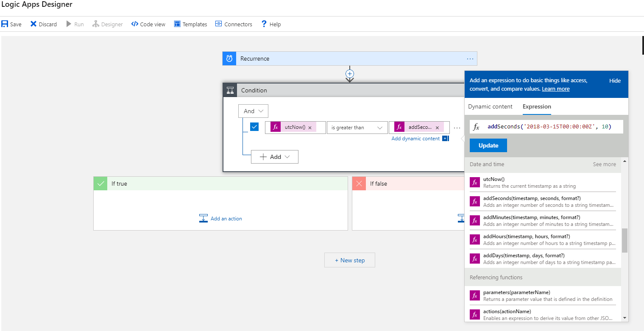
Task: Open the Learn more link
Action: (x=556, y=89)
